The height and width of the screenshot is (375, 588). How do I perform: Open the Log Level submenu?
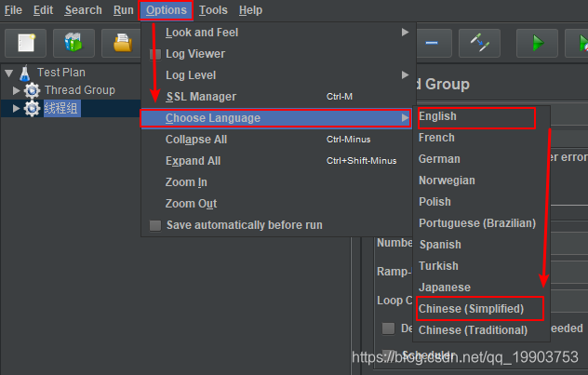(x=276, y=75)
